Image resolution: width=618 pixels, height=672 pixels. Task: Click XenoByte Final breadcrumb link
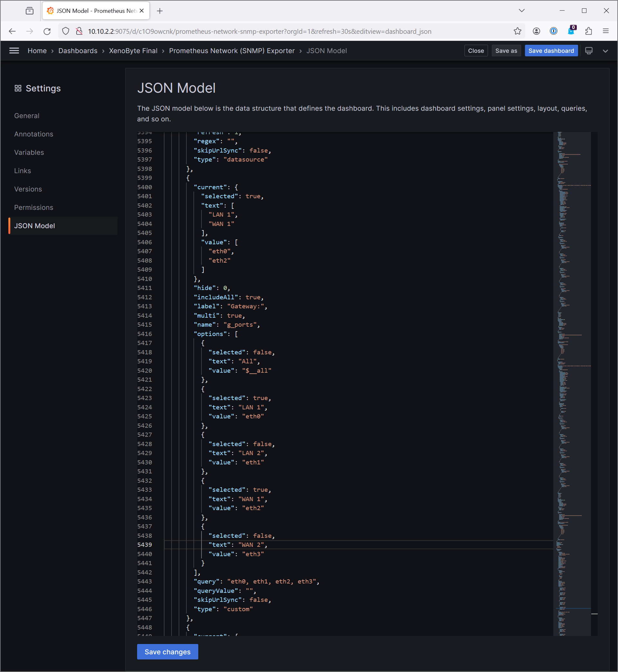(x=133, y=51)
